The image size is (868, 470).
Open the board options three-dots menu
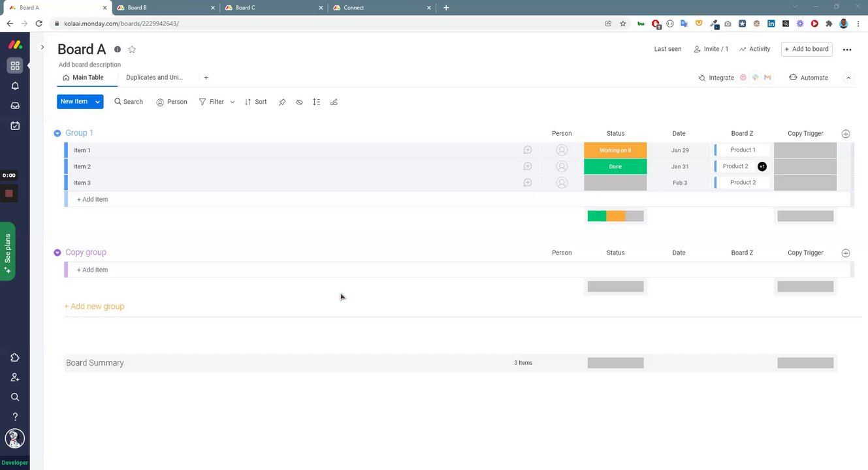coord(847,50)
